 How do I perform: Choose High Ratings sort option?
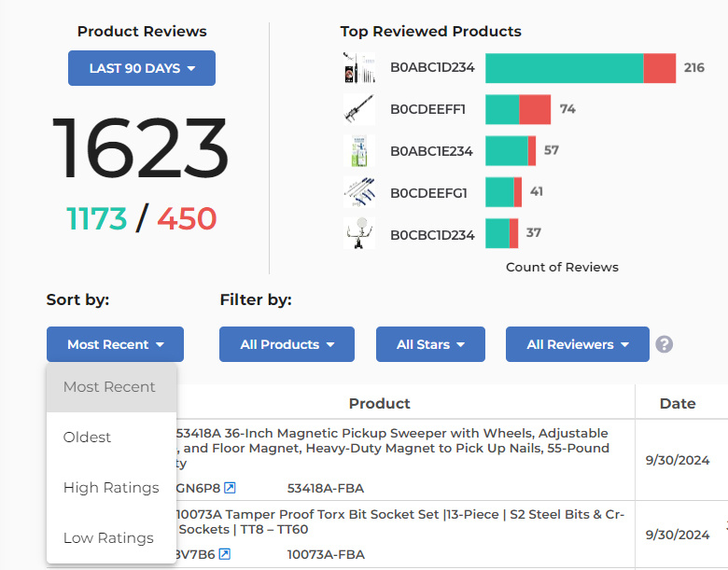[x=111, y=488]
